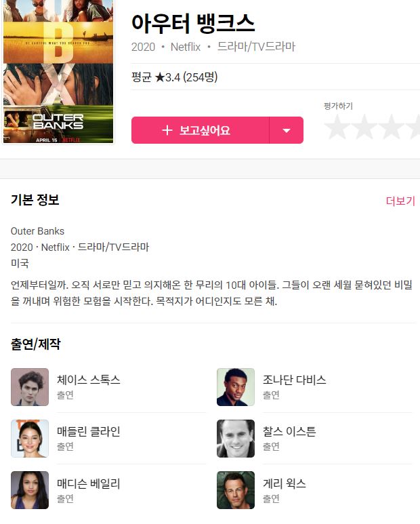Click the 보고싶어요 wishlist button

pyautogui.click(x=201, y=130)
